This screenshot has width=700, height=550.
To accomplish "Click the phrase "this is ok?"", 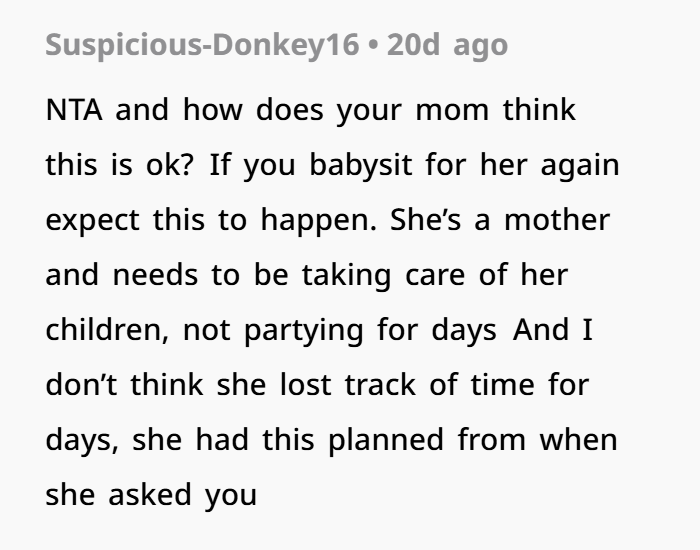I will (120, 165).
